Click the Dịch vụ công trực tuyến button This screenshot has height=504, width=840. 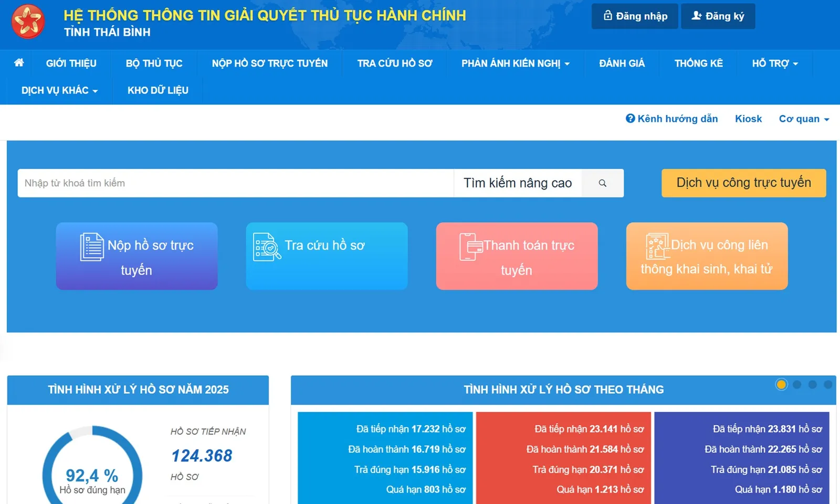coord(743,183)
